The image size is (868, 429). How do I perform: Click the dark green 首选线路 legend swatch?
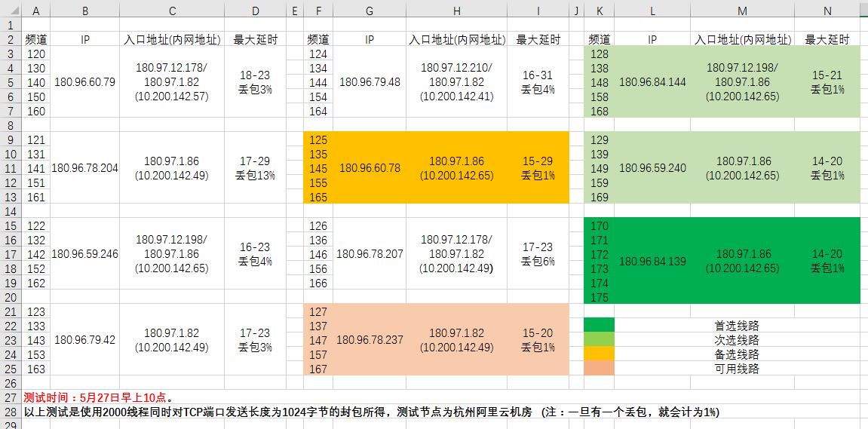600,326
